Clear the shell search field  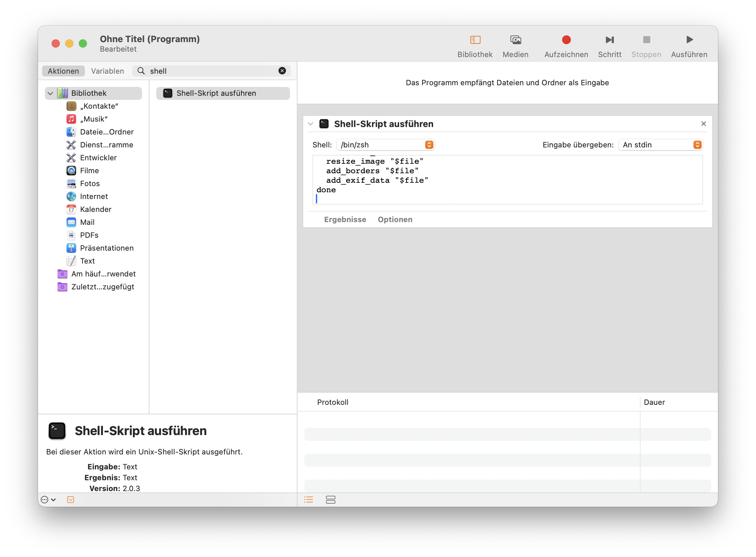[x=282, y=71]
